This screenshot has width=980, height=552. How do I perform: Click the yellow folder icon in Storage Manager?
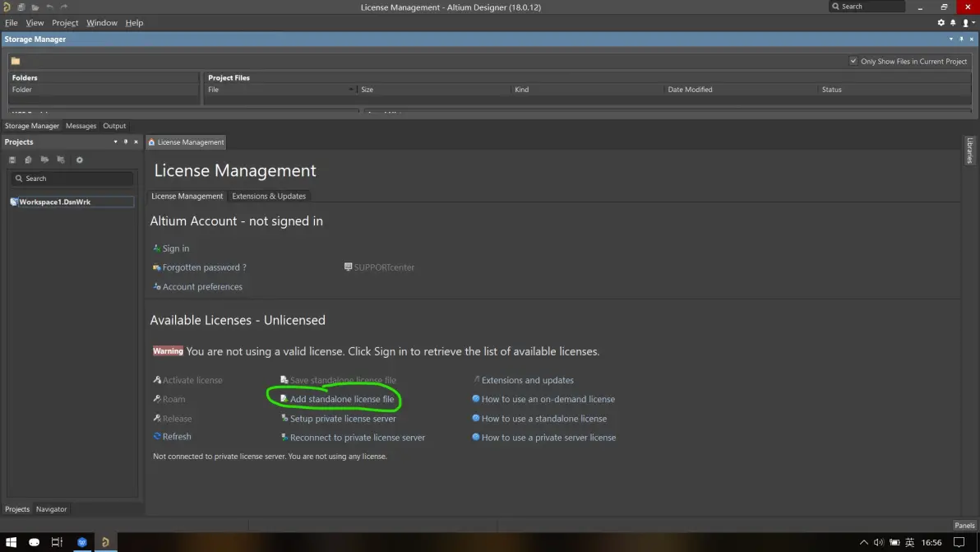coord(16,61)
